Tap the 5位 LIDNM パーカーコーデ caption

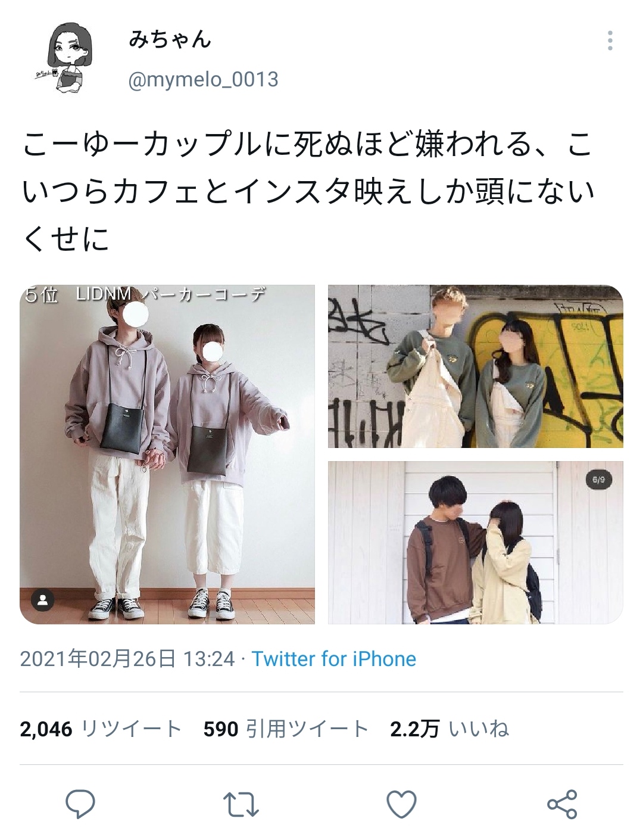(x=145, y=294)
